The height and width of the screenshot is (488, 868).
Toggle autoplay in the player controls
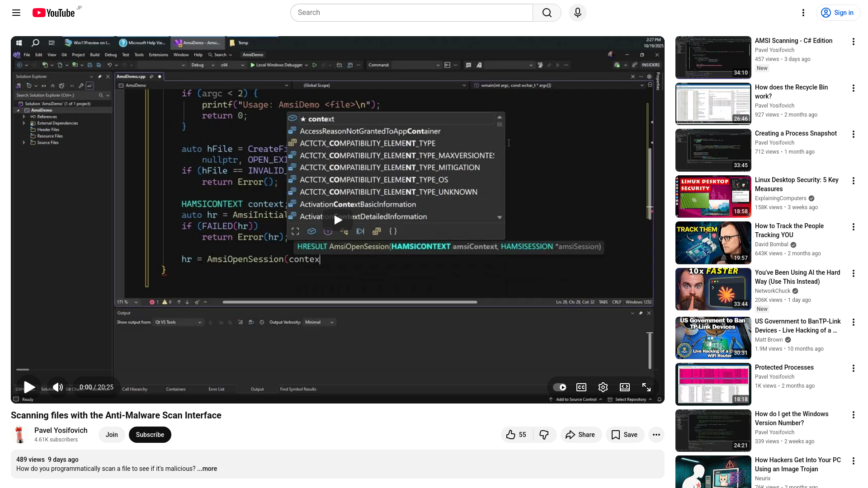pyautogui.click(x=559, y=387)
